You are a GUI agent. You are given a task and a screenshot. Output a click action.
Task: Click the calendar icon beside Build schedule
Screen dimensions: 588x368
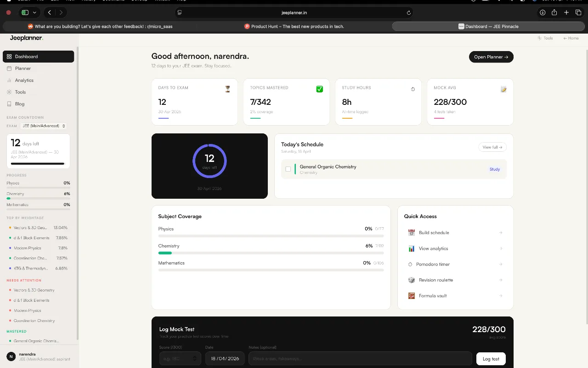coord(412,233)
